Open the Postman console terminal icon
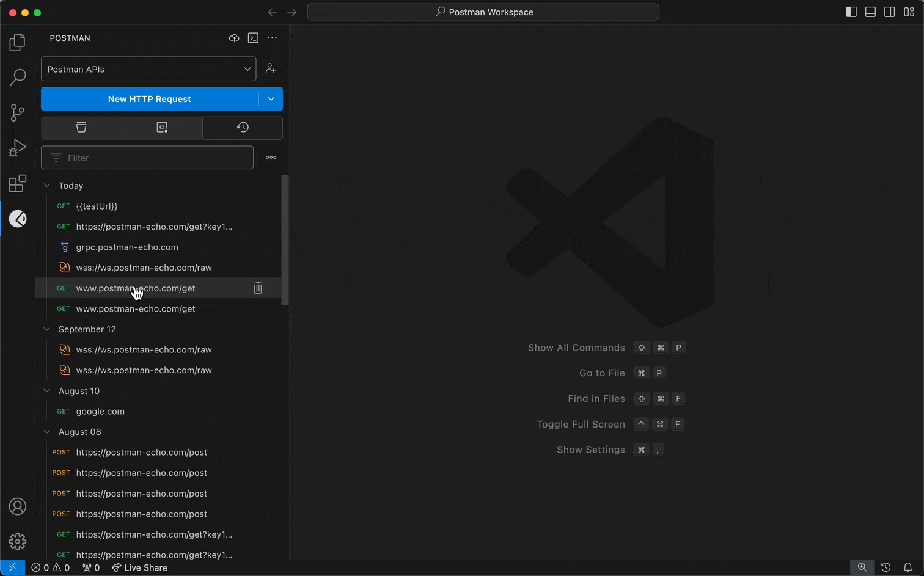Image resolution: width=924 pixels, height=576 pixels. [253, 38]
